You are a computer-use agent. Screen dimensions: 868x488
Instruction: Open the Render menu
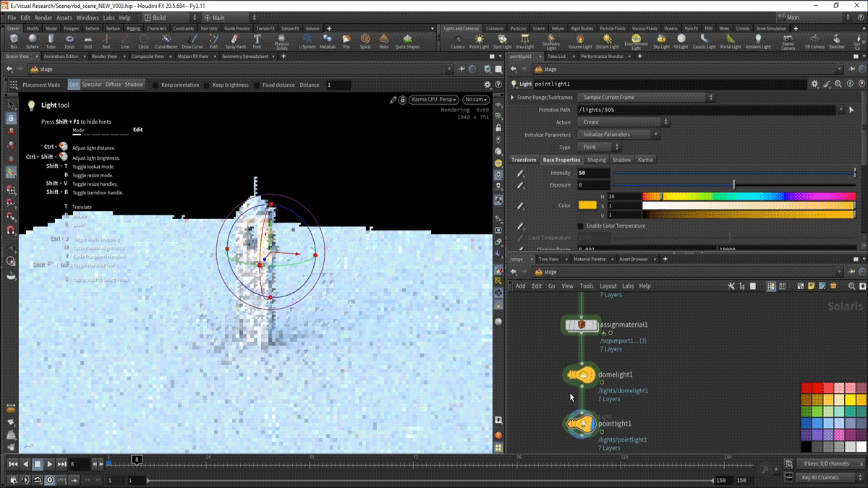pos(43,17)
